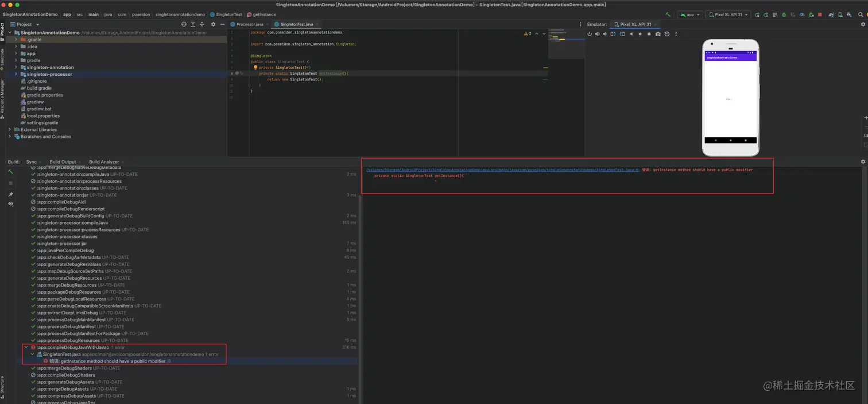Select the Pixel XL API 31 emulator tab
868x404 pixels.
point(636,24)
